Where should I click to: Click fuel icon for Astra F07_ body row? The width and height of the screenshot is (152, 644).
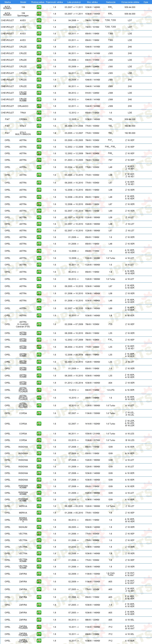[39, 140]
